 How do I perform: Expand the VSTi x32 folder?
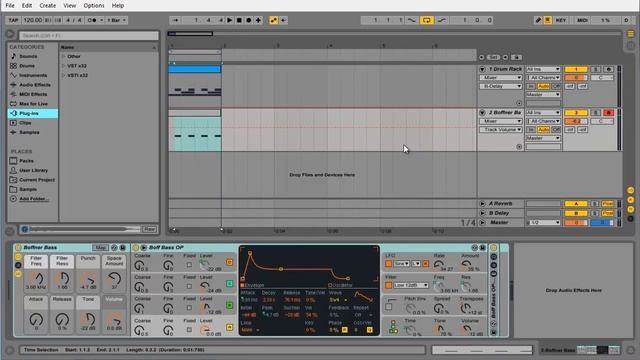(63, 76)
